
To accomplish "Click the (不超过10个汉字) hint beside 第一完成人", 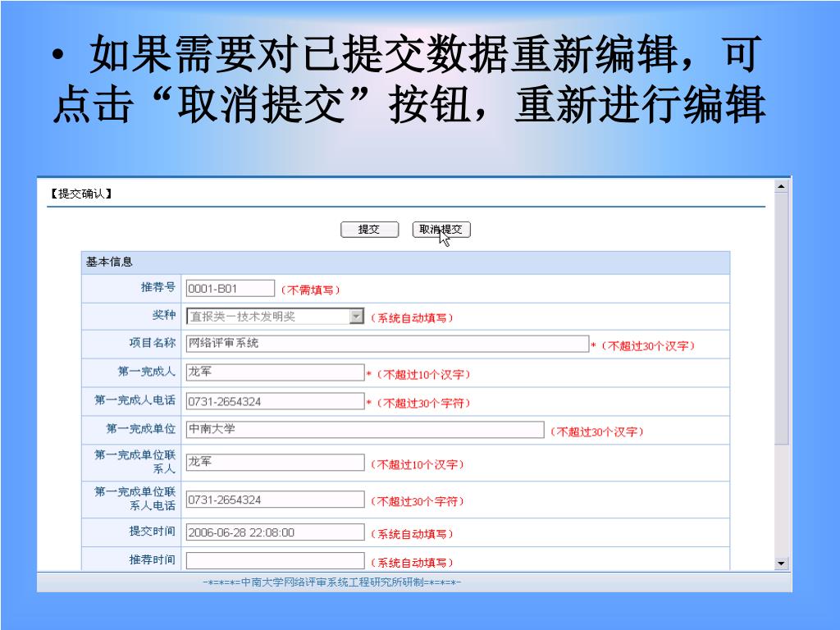I will (x=422, y=374).
